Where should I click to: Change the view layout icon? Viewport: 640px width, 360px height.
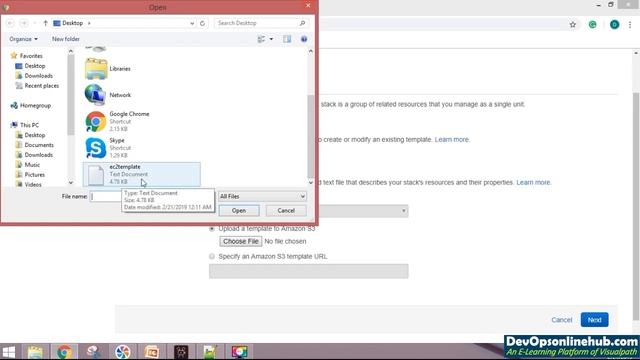pyautogui.click(x=261, y=39)
